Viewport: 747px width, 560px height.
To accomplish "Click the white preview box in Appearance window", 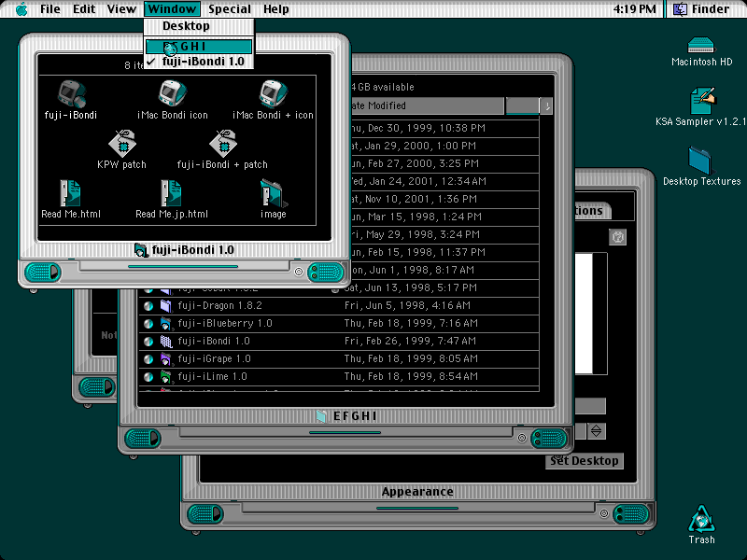I will (584, 314).
